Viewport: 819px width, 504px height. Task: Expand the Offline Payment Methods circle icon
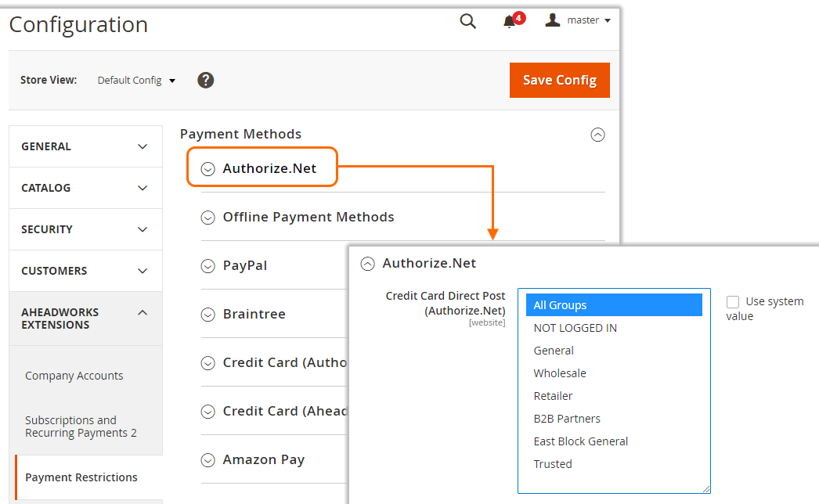click(x=208, y=218)
